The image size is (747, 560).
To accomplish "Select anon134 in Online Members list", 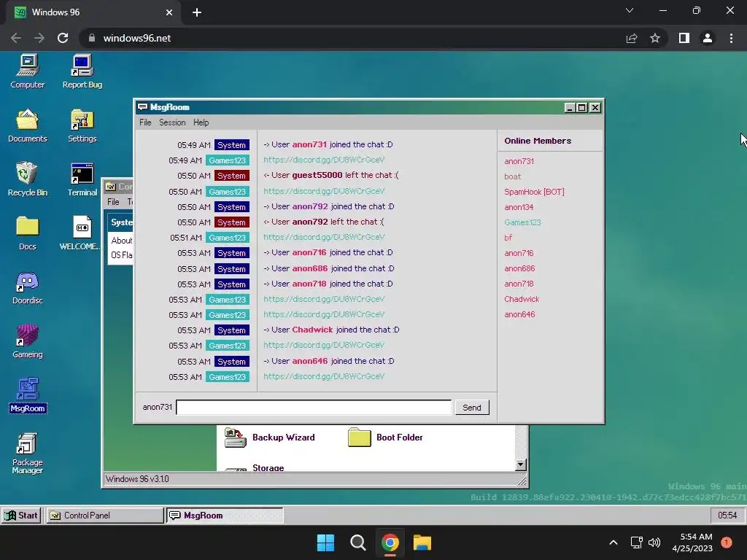I will point(519,207).
